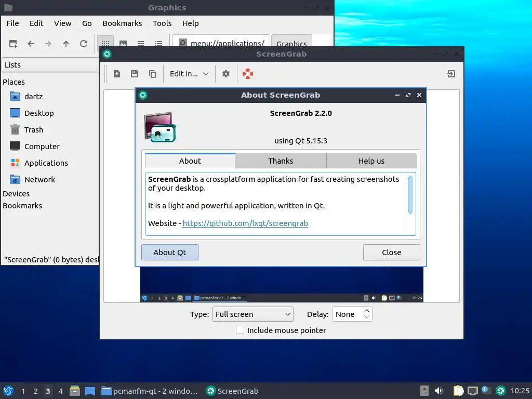532x399 pixels.
Task: Click the ScreenGrab tray icon near clock
Action: coord(500,391)
